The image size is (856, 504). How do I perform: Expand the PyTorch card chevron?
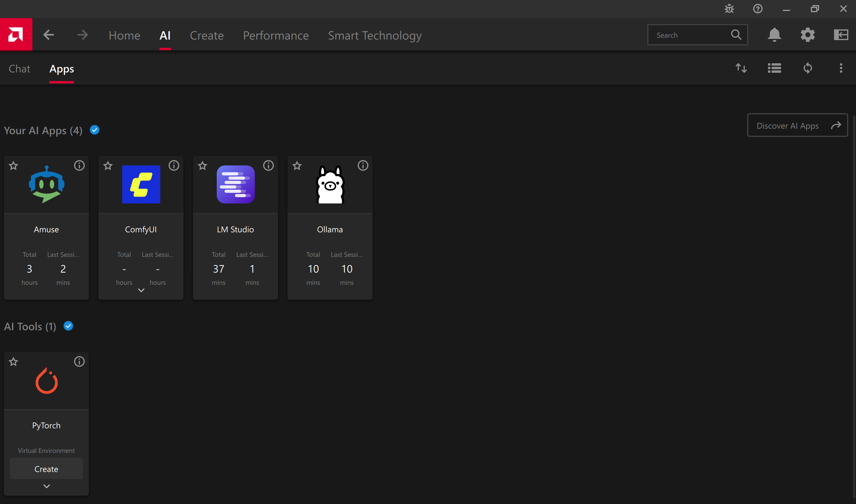(x=47, y=486)
